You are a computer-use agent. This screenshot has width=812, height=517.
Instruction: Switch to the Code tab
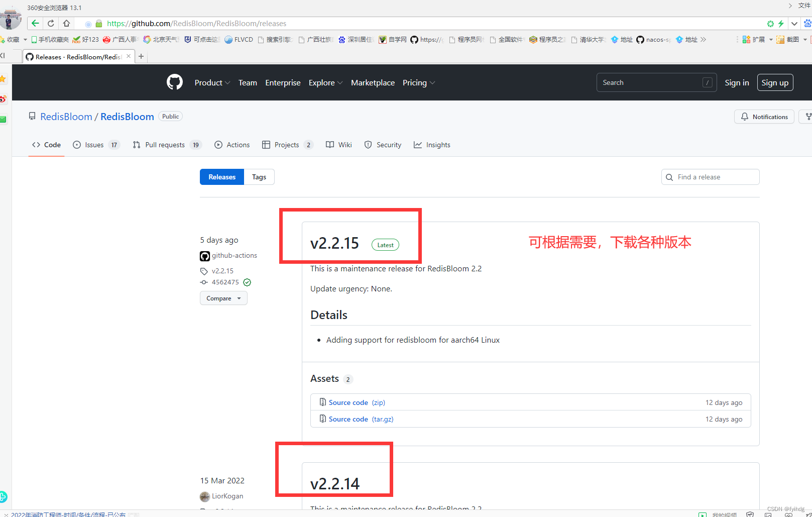click(46, 145)
